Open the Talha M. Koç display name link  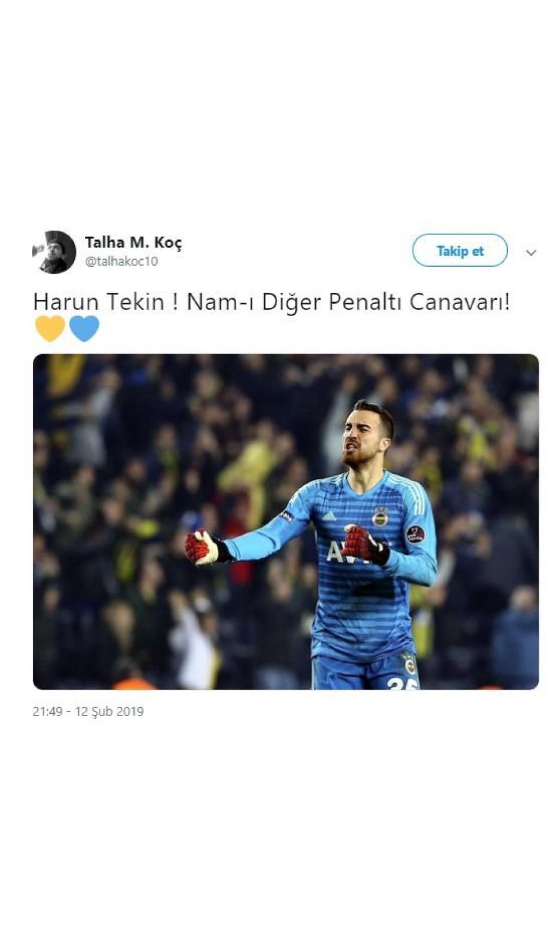click(x=133, y=242)
